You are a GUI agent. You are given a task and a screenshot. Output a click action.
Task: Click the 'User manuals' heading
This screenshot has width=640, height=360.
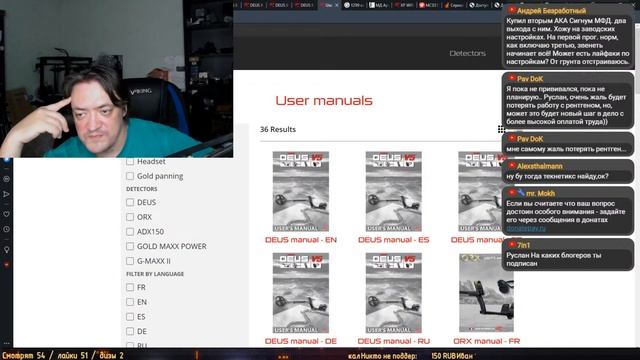pos(324,100)
